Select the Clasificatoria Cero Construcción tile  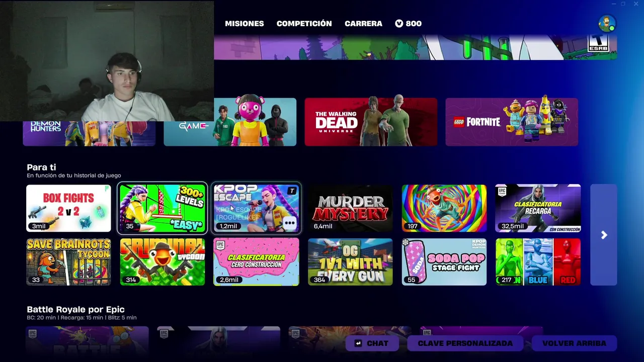click(x=256, y=262)
